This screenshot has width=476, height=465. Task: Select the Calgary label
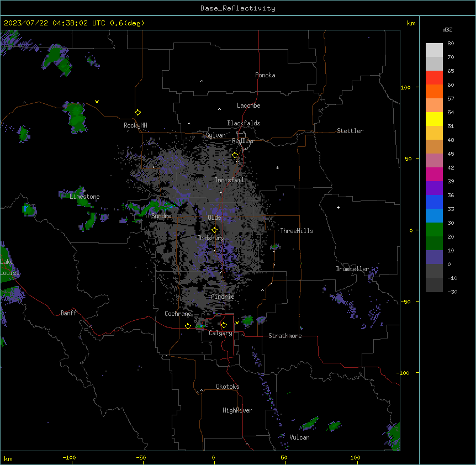click(x=220, y=333)
